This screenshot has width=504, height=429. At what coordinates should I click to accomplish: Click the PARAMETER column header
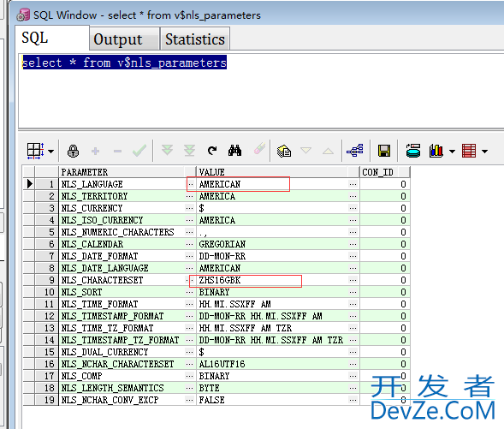pos(127,172)
